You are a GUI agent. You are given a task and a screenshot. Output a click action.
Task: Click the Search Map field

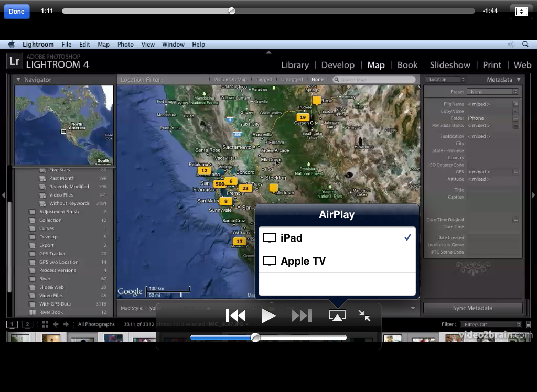(x=374, y=80)
